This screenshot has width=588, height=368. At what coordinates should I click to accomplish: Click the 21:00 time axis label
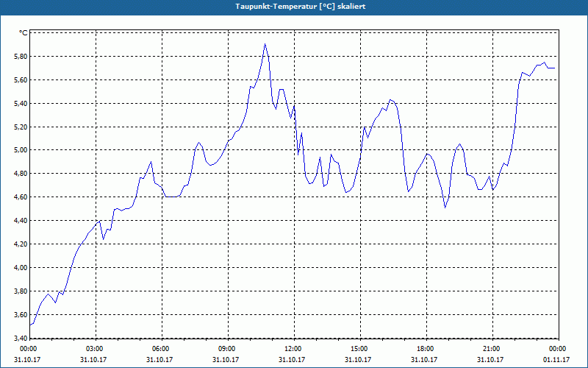click(x=492, y=349)
